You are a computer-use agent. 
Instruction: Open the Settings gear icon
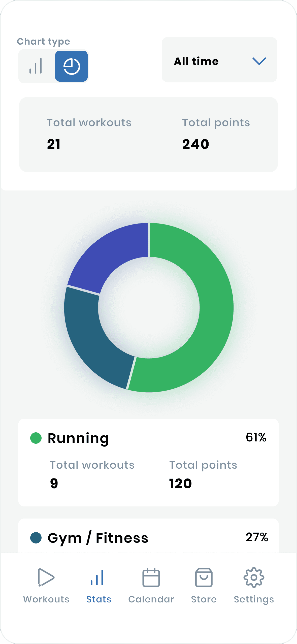click(254, 577)
